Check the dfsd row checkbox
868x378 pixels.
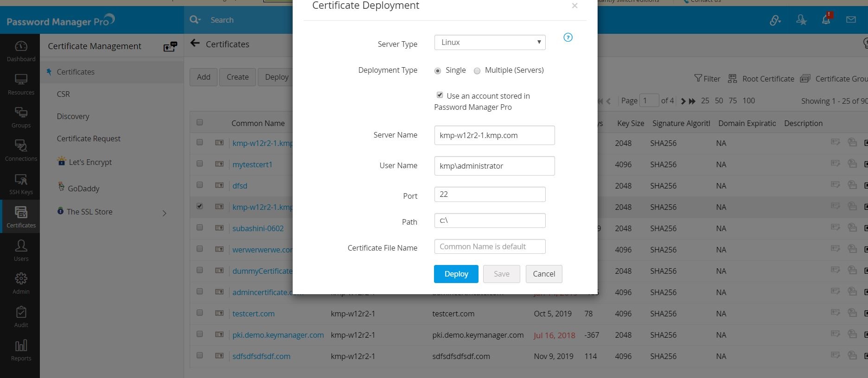coord(200,185)
